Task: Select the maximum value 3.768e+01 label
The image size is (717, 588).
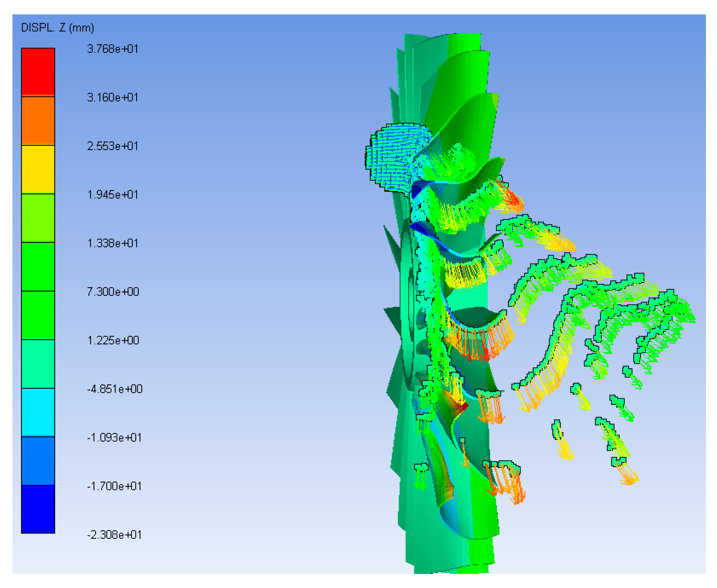Action: click(112, 49)
